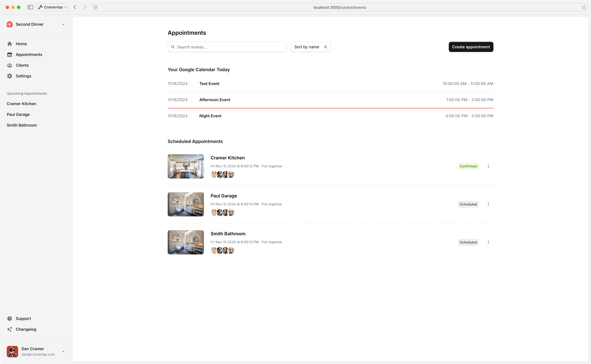591x364 pixels.
Task: Click the Clients people icon
Action: [x=10, y=65]
